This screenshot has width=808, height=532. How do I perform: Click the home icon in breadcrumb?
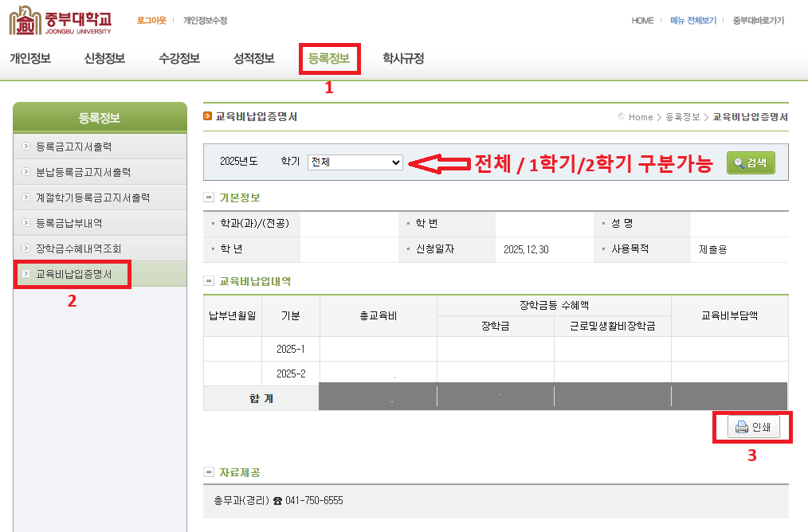tap(622, 116)
